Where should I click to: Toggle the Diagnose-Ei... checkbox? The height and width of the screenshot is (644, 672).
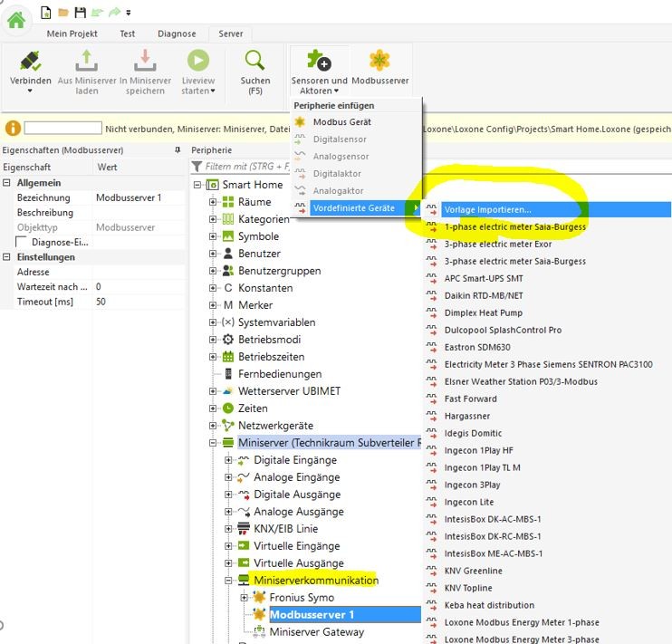(x=21, y=242)
